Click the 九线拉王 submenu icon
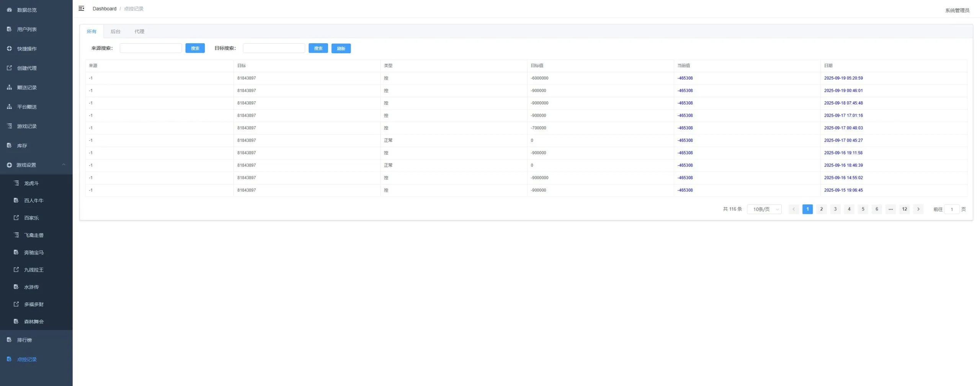Screen dimensions: 980x386 (x=16, y=270)
